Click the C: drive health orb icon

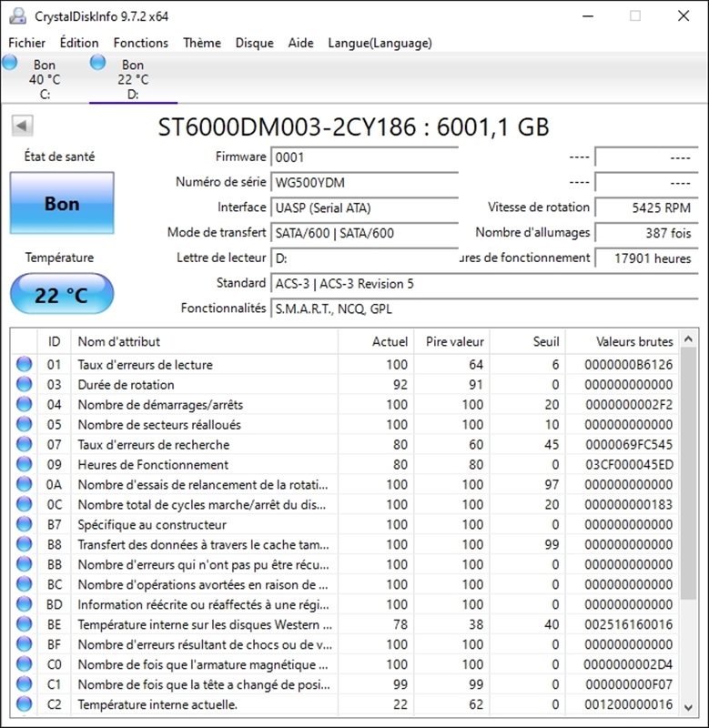10,63
